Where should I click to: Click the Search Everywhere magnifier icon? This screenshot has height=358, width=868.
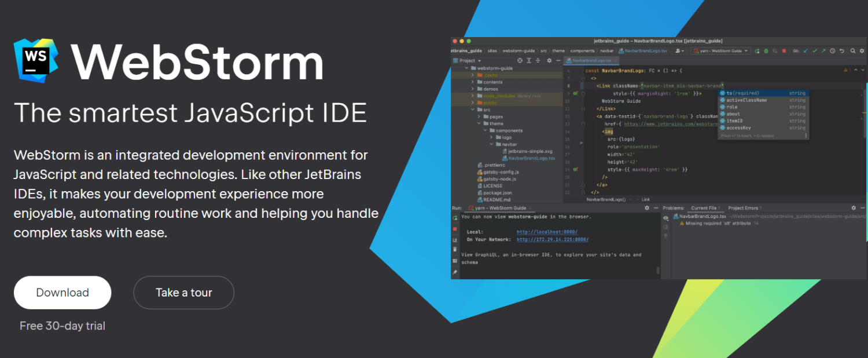pyautogui.click(x=852, y=51)
